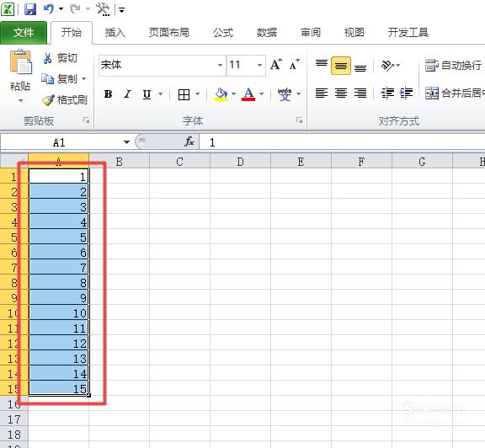Viewport: 485px width, 448px height.
Task: Click the insert function fx icon
Action: [189, 142]
